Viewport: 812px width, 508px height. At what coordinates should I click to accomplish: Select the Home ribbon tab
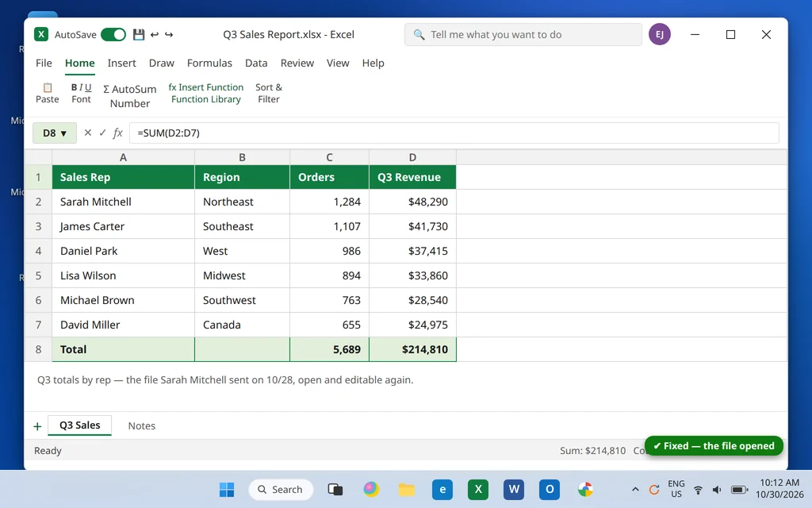(x=80, y=63)
